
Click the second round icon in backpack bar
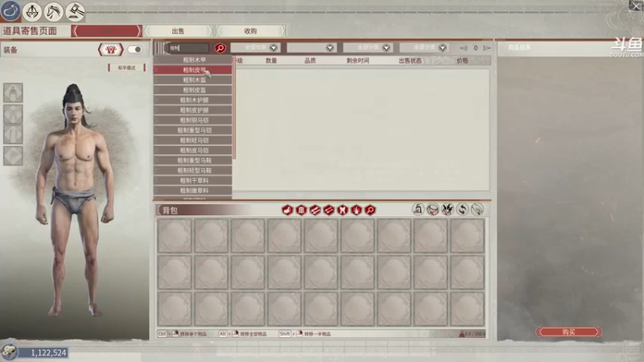click(433, 209)
